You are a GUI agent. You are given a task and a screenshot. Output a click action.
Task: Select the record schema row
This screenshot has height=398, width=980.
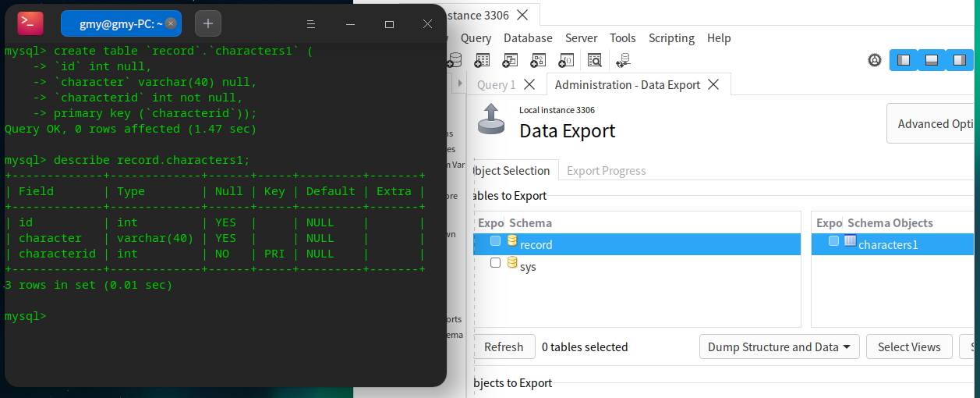(637, 244)
